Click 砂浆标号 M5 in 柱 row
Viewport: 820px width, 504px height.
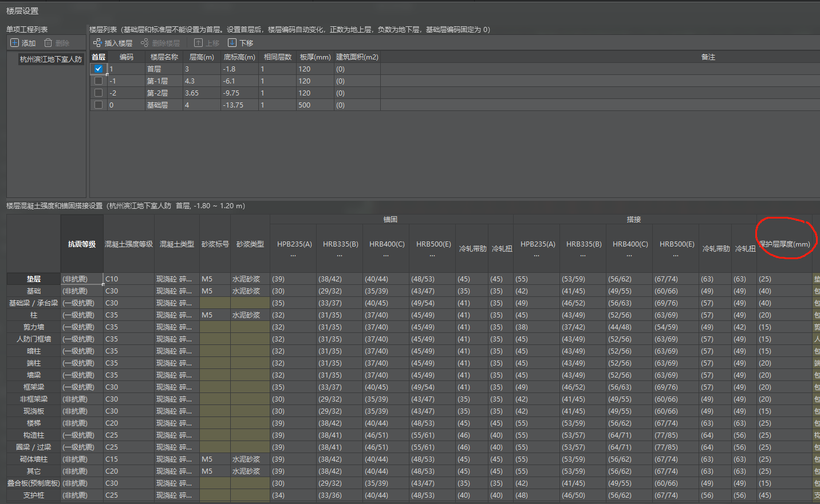(215, 315)
